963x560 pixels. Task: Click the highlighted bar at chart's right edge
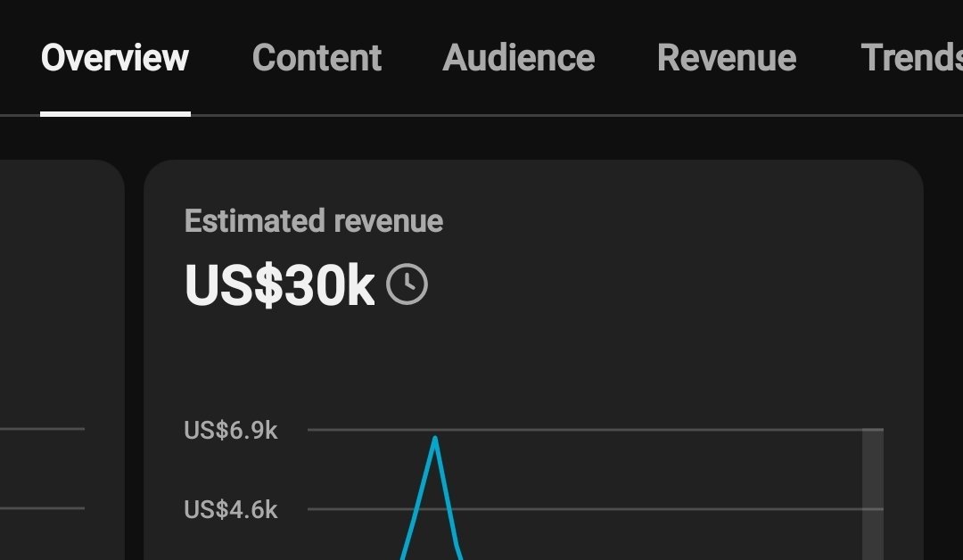click(873, 494)
